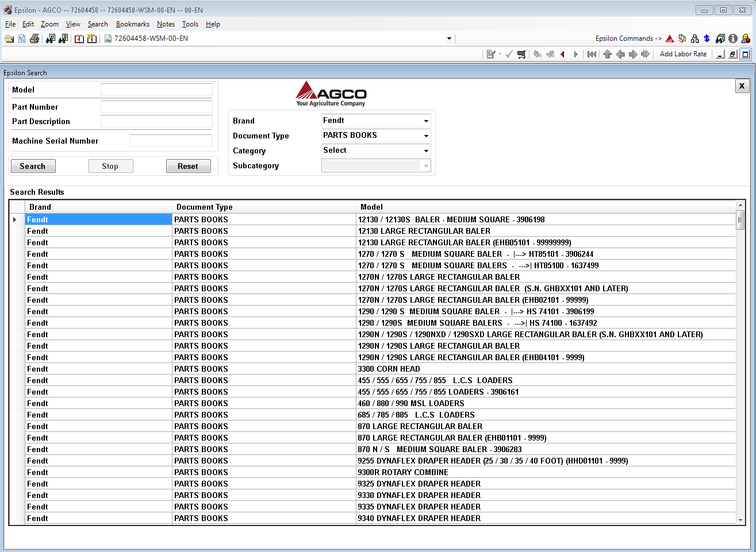
Task: Open the File menu
Action: pyautogui.click(x=10, y=24)
